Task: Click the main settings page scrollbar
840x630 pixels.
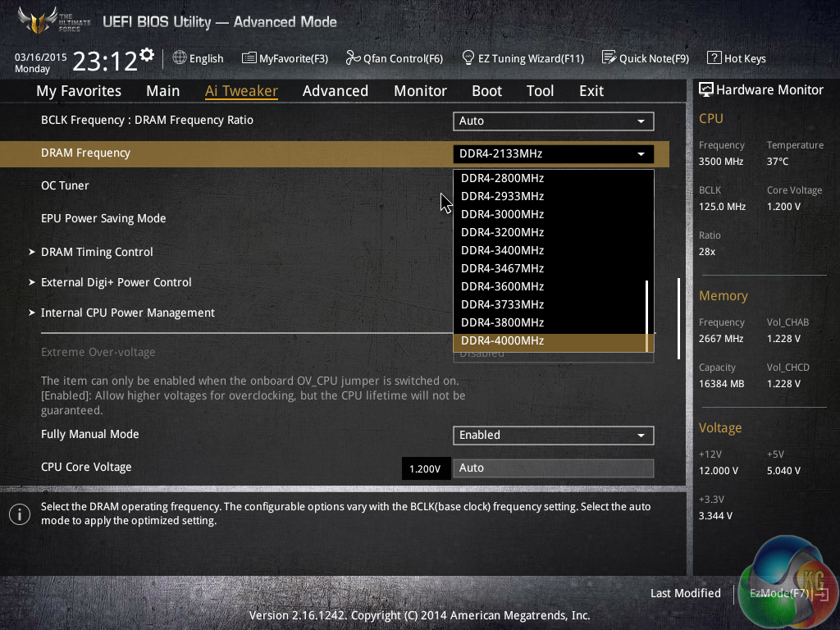Action: (678, 318)
